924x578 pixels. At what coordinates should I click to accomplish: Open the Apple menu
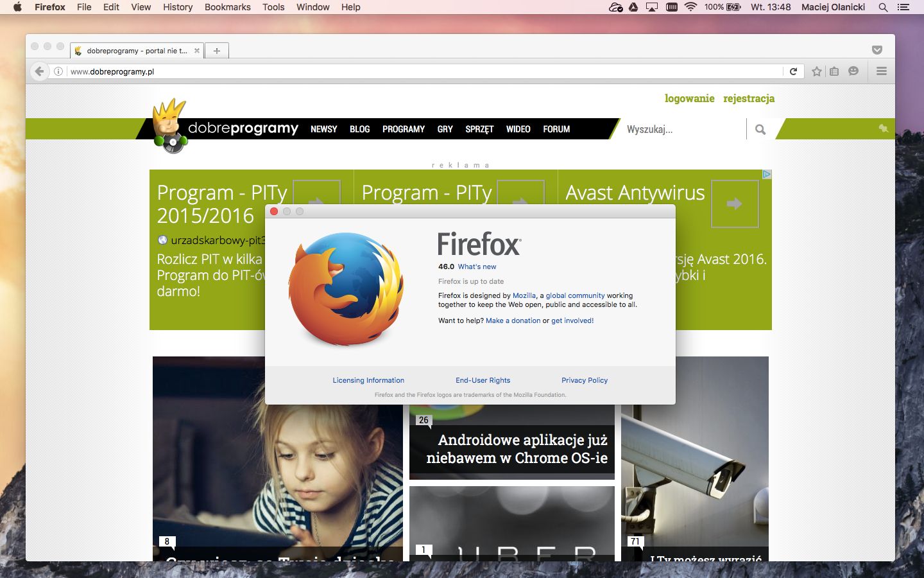tap(17, 7)
